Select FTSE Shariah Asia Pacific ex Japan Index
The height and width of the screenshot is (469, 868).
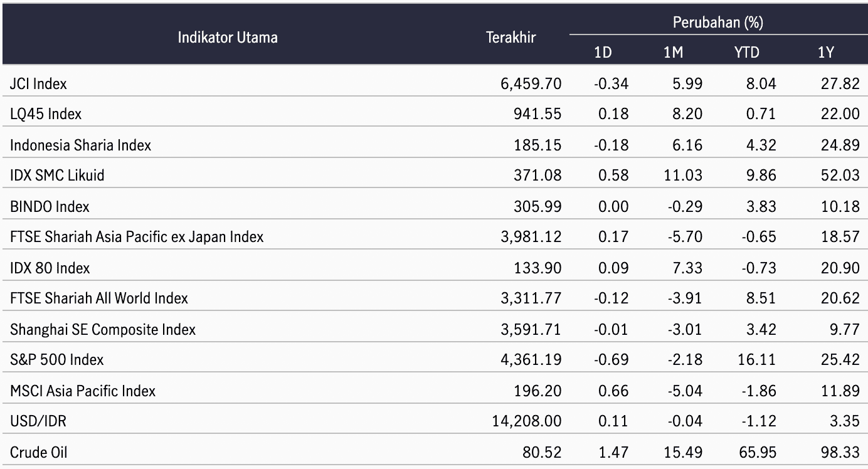coord(137,237)
